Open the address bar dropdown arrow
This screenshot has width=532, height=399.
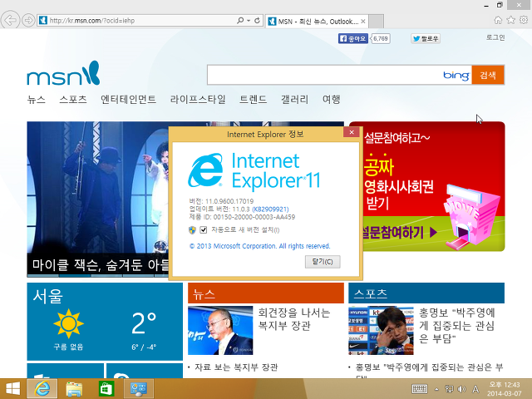249,21
